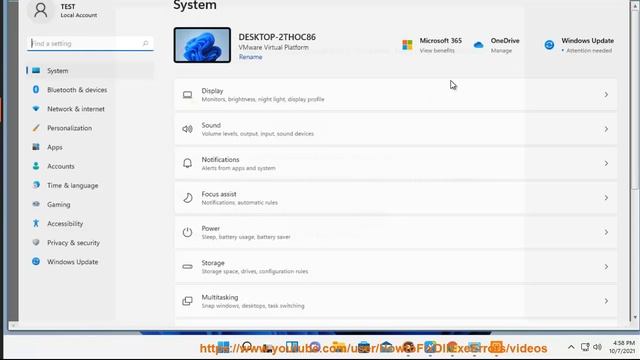Image resolution: width=640 pixels, height=360 pixels.
Task: Click the Rename link under the PC name
Action: pyautogui.click(x=250, y=57)
